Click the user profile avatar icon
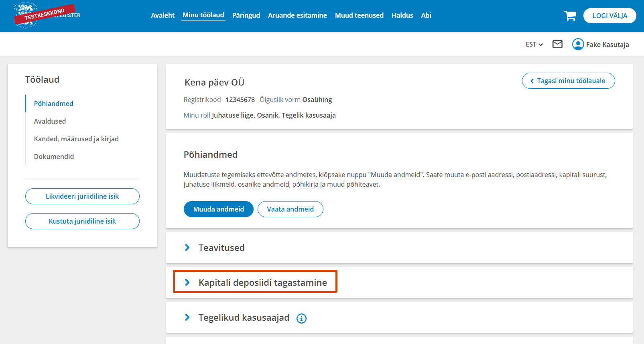644x344 pixels. tap(578, 44)
